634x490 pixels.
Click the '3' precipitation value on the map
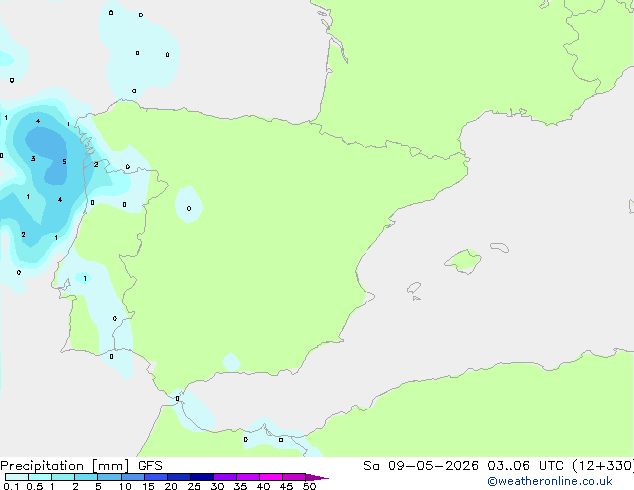pyautogui.click(x=33, y=158)
